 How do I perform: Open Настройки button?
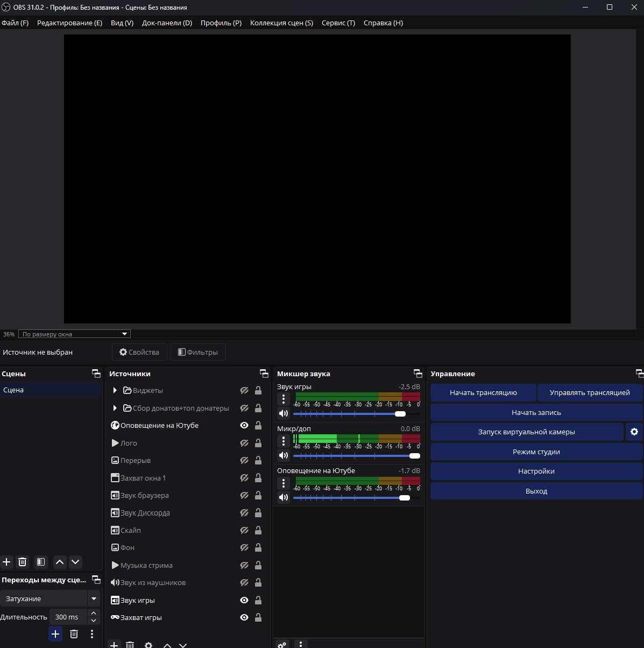[x=536, y=471]
